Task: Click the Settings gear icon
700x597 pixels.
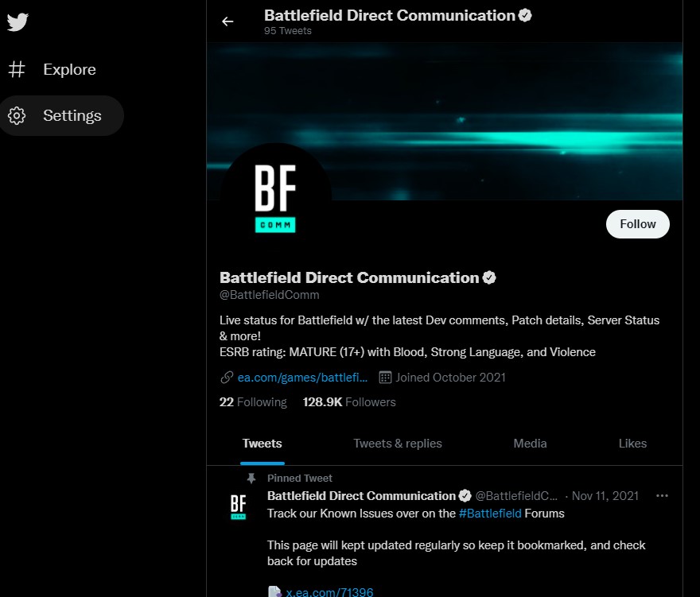Action: (17, 115)
